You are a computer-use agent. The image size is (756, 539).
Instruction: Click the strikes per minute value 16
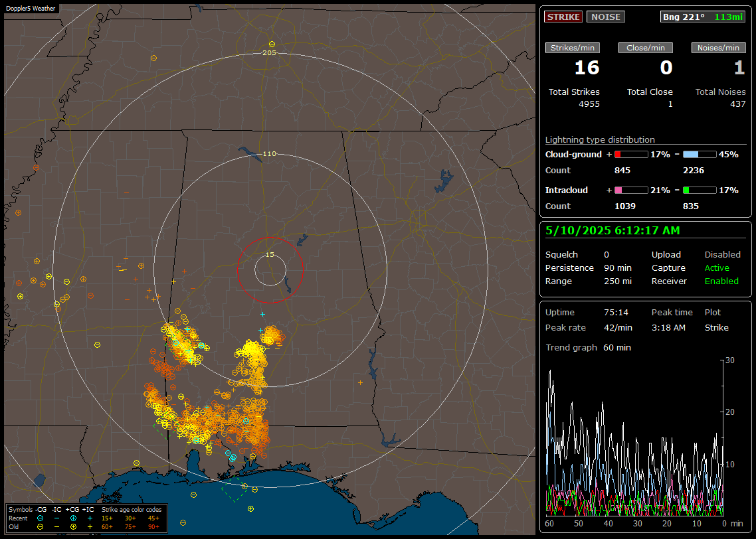click(587, 68)
